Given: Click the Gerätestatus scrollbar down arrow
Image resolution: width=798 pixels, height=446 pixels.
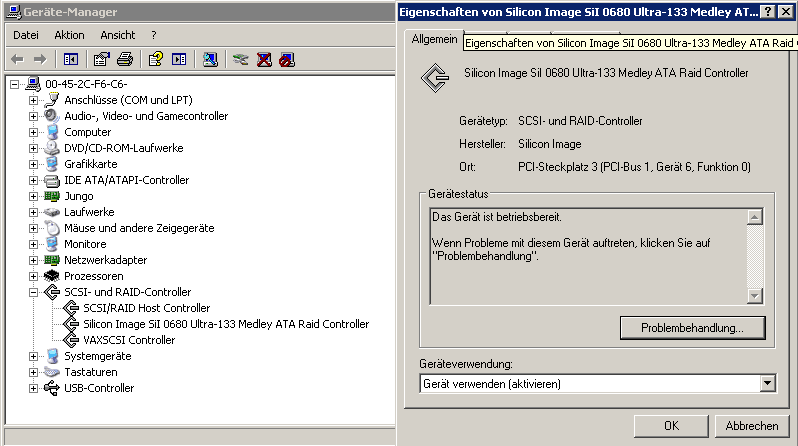Looking at the screenshot, I should point(755,296).
